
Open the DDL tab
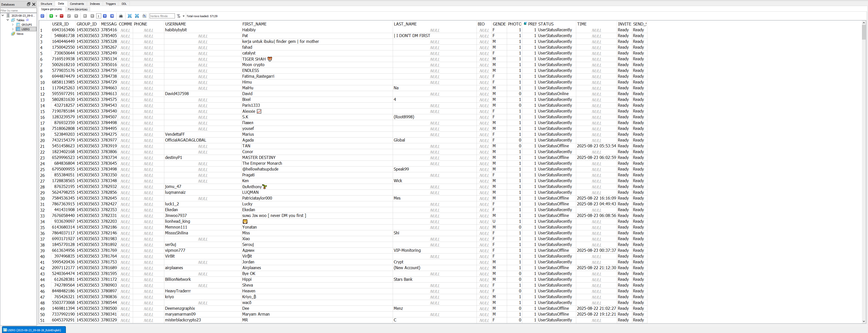(124, 4)
